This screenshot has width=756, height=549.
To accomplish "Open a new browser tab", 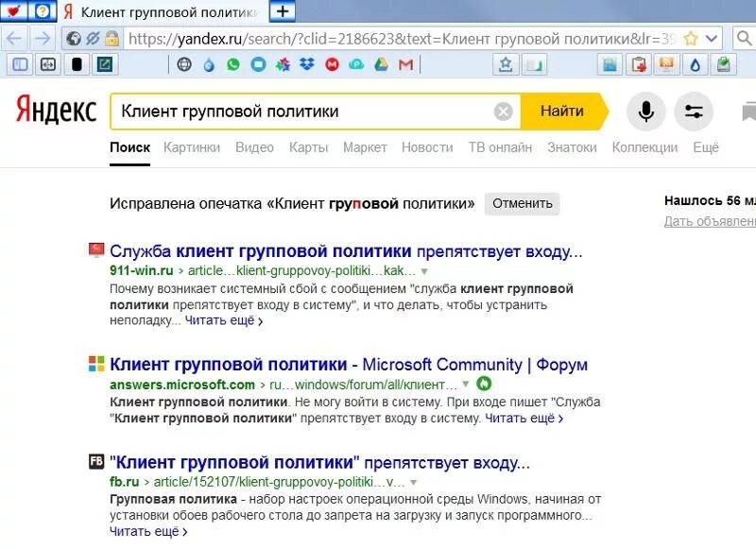I will [283, 11].
